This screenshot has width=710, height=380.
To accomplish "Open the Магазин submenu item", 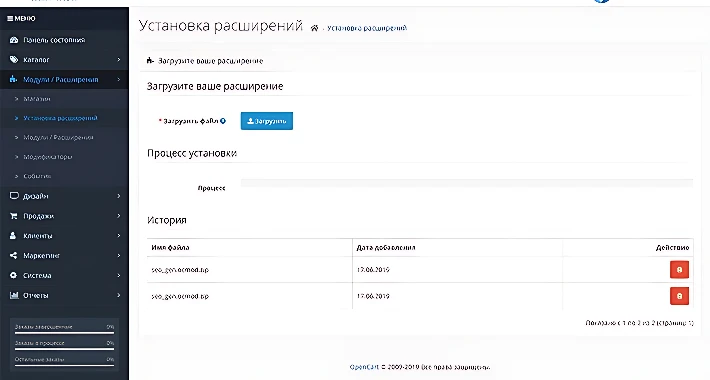I will coord(64,99).
